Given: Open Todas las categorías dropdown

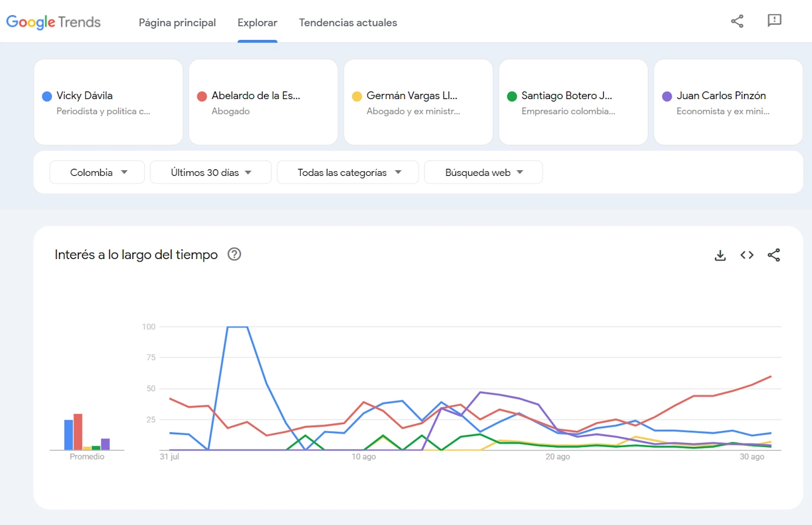Looking at the screenshot, I should click(x=348, y=172).
